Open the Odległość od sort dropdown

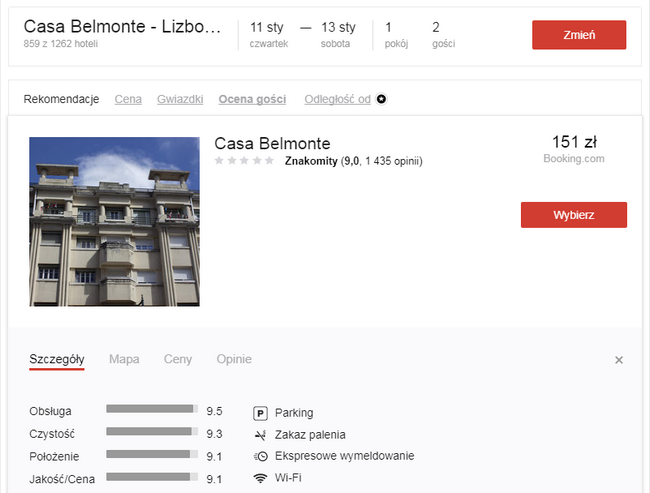tap(337, 99)
